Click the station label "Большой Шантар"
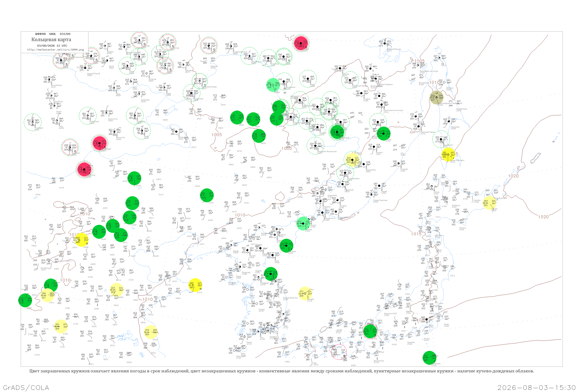The height and width of the screenshot is (392, 588). pyautogui.click(x=394, y=49)
